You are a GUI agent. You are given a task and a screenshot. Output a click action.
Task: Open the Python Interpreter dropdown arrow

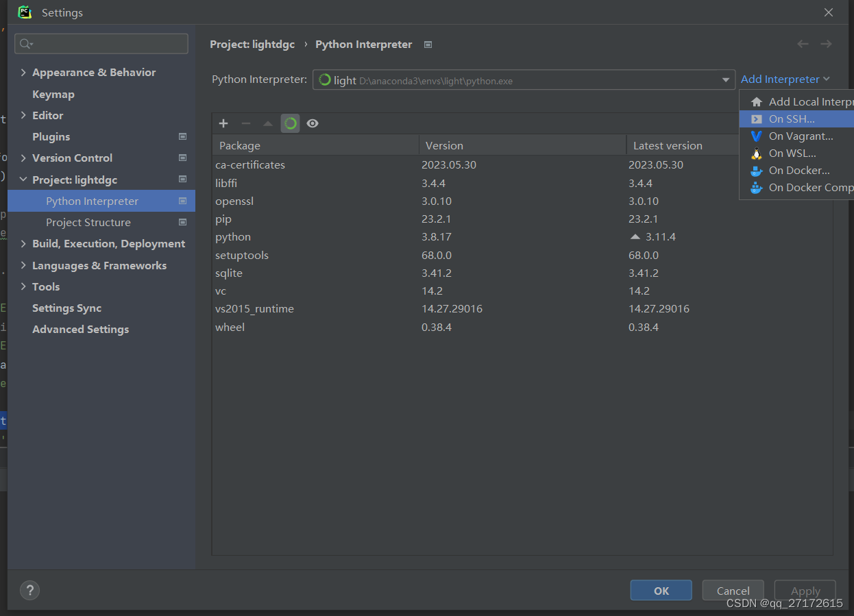[726, 80]
